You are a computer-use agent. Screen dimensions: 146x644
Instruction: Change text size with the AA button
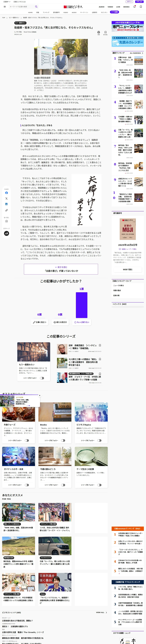[7, 233]
